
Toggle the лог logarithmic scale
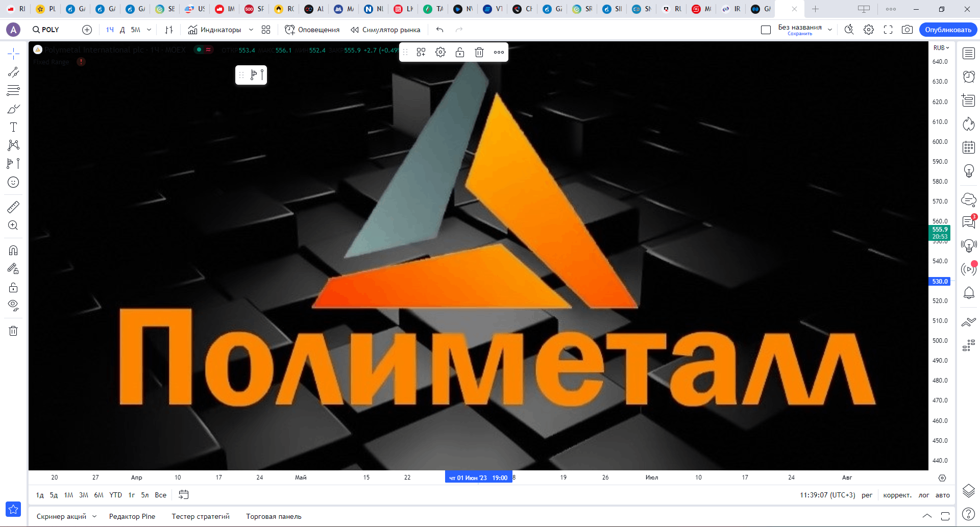[924, 495]
